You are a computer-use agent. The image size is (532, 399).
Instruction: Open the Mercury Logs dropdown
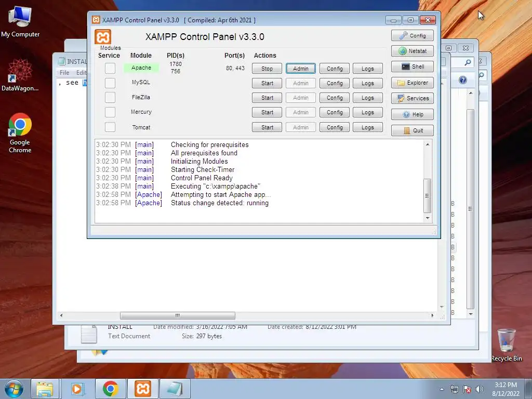pyautogui.click(x=368, y=112)
